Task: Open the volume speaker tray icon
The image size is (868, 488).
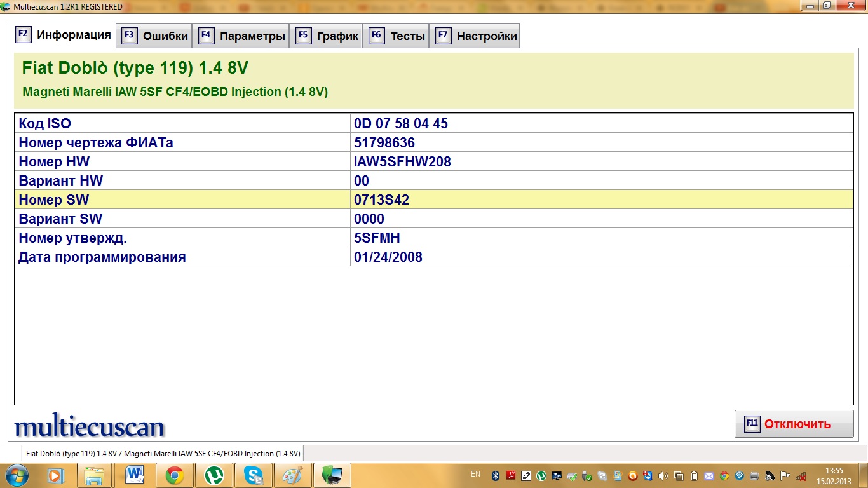Action: point(663,475)
